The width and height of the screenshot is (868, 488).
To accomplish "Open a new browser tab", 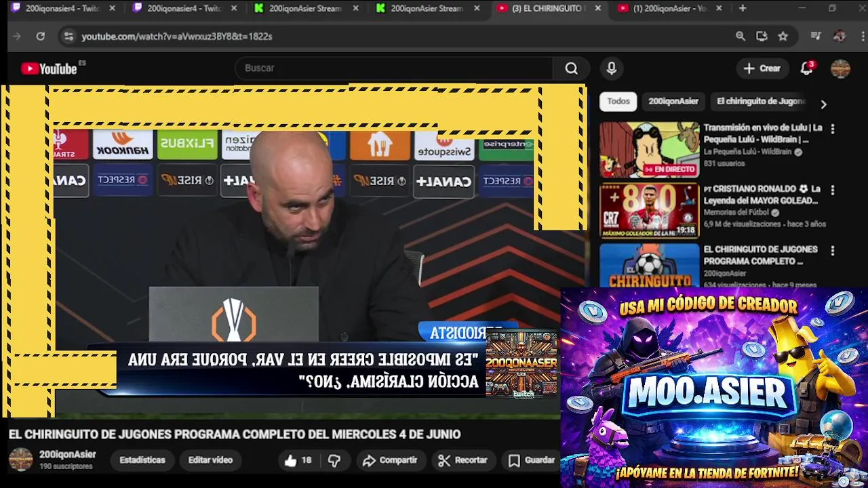I will pyautogui.click(x=743, y=8).
